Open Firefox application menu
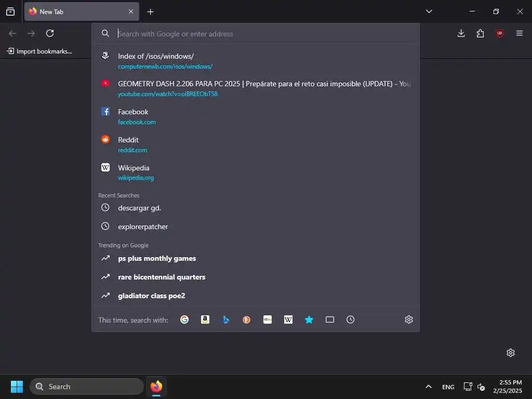This screenshot has width=532, height=399. point(520,33)
